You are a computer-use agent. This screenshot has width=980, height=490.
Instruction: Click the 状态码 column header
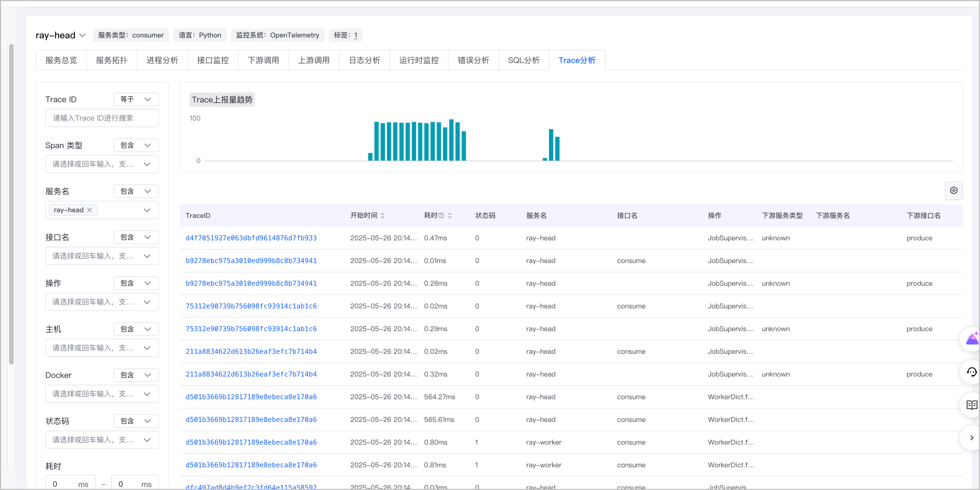pos(486,216)
